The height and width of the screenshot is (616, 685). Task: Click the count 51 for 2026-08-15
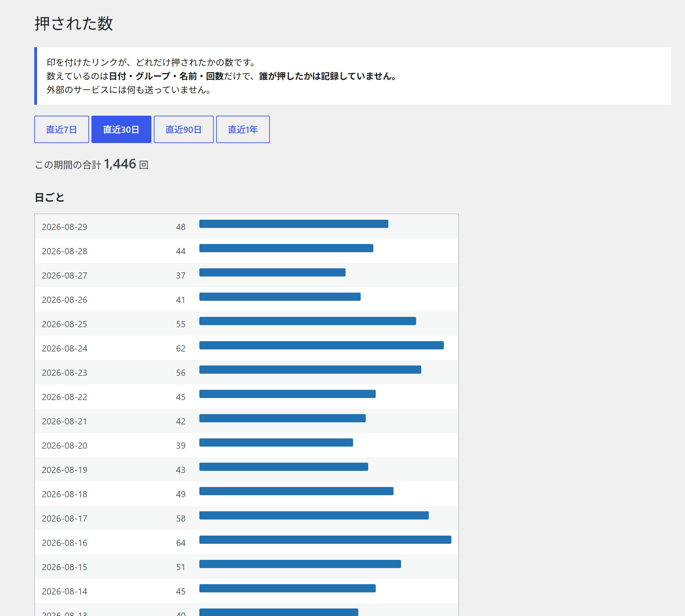[x=181, y=567]
